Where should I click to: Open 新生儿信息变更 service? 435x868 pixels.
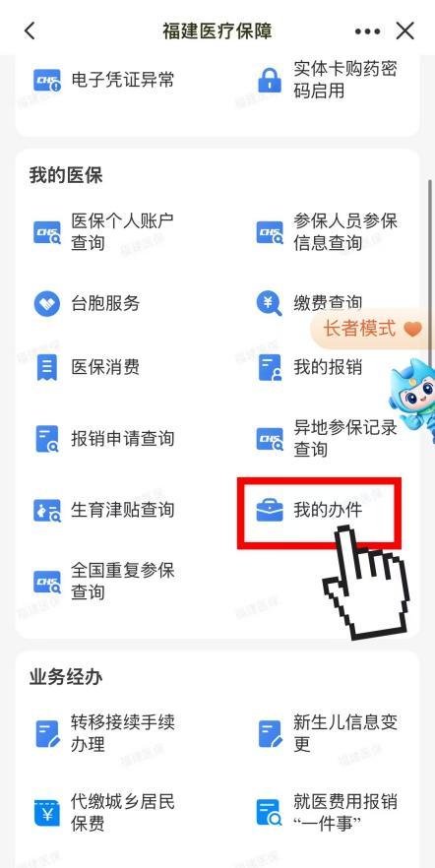point(328,733)
